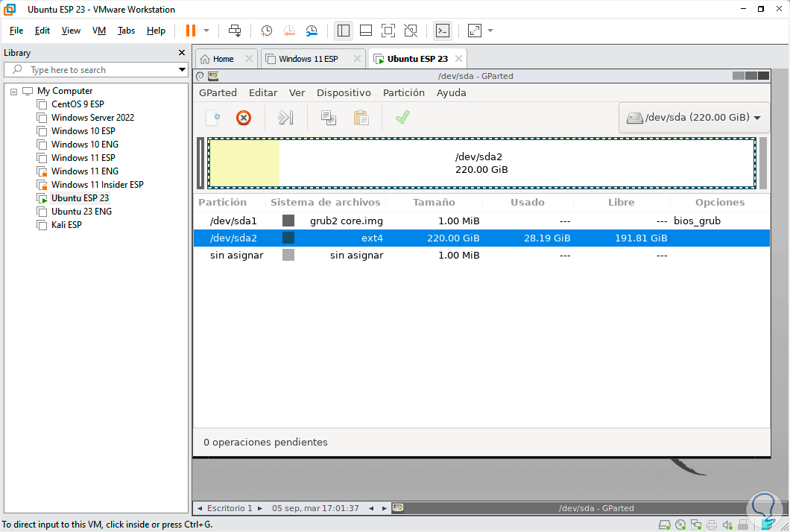Toggle the console view button
The height and width of the screenshot is (532, 790).
tap(443, 31)
